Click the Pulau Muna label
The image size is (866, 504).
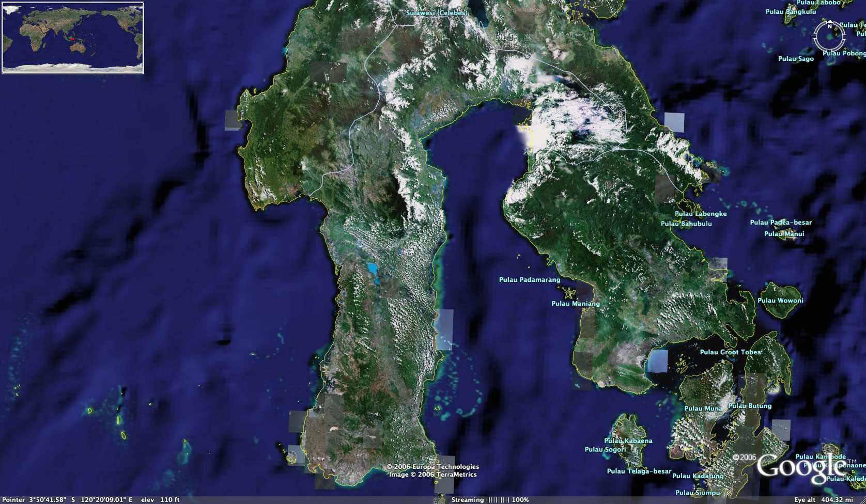coord(703,408)
